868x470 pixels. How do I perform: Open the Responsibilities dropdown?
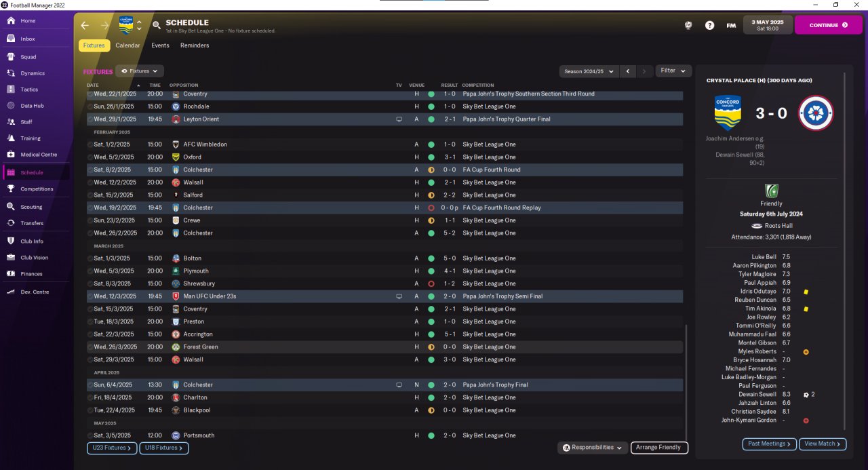tap(592, 448)
